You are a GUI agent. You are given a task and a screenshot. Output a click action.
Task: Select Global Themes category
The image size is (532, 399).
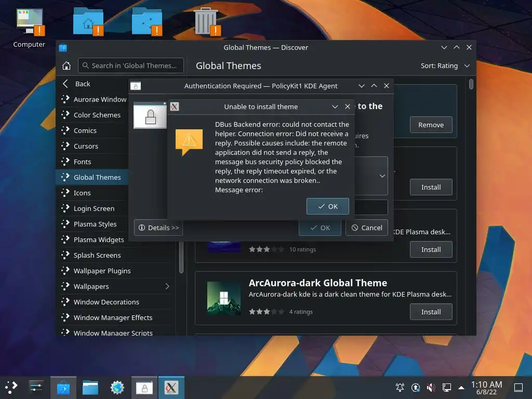click(92, 177)
